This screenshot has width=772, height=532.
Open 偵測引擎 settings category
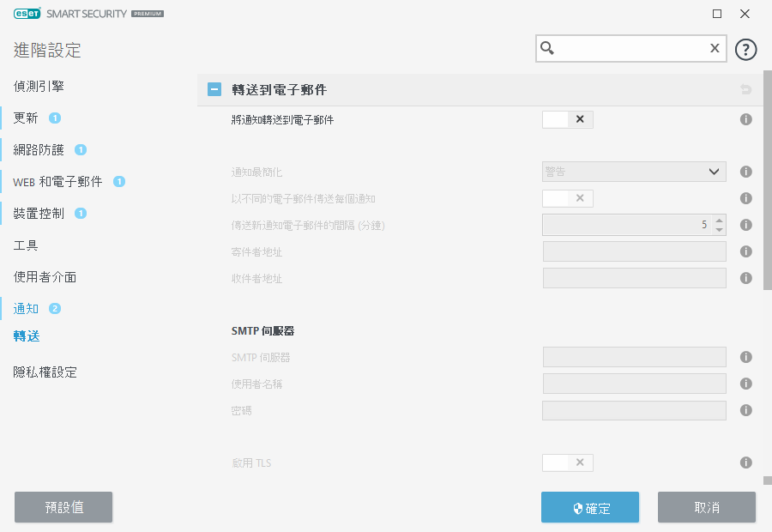39,87
